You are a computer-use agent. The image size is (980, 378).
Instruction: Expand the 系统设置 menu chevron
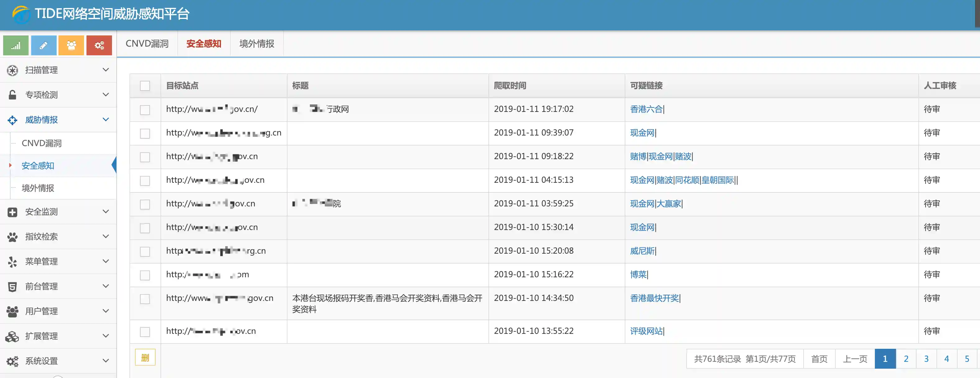[106, 361]
